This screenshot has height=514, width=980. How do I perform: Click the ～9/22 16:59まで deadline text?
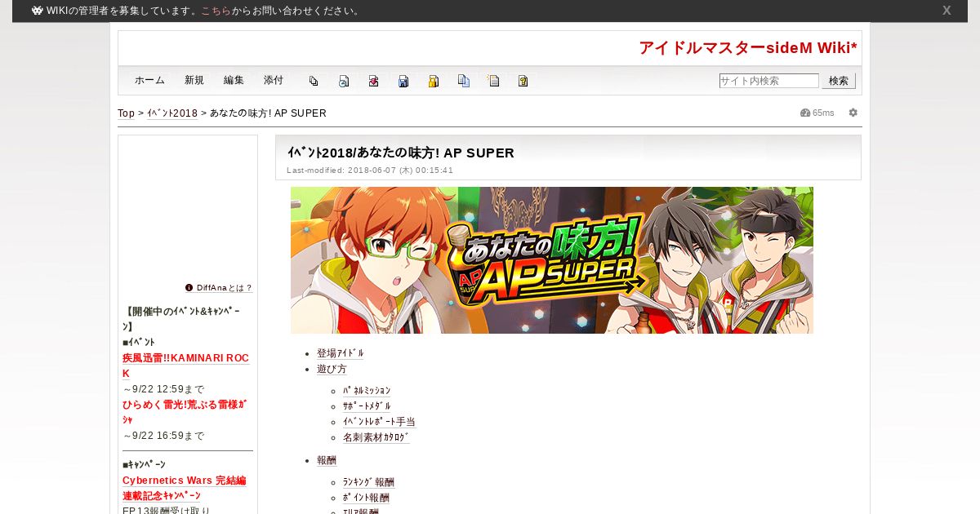point(163,436)
